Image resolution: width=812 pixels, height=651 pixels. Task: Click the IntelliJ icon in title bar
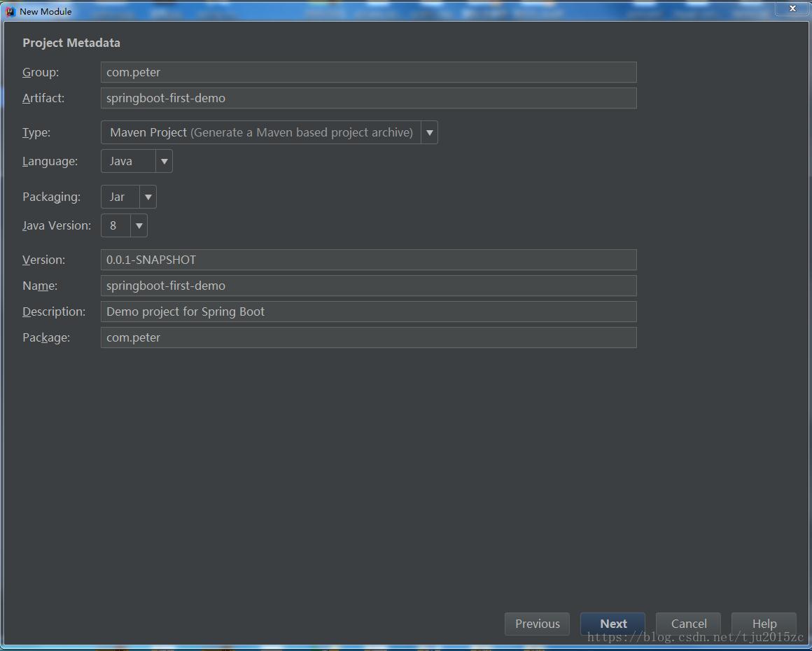pyautogui.click(x=10, y=11)
